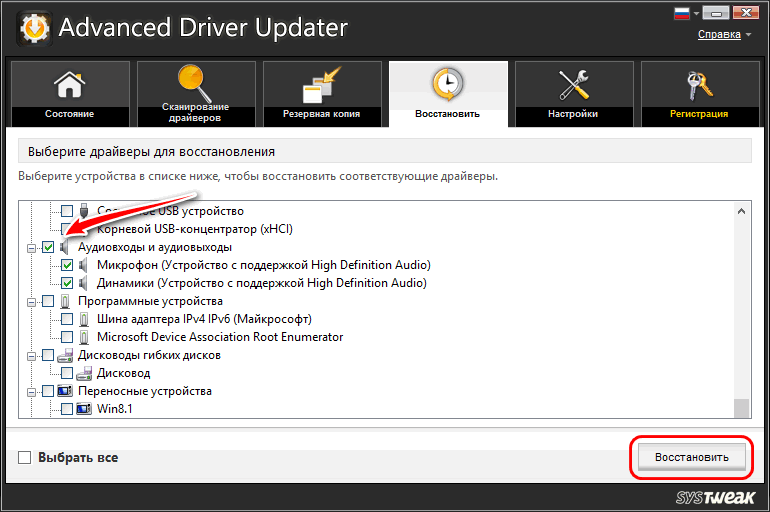This screenshot has height=512, width=770.
Task: Click the Russian flag language icon
Action: pos(682,13)
